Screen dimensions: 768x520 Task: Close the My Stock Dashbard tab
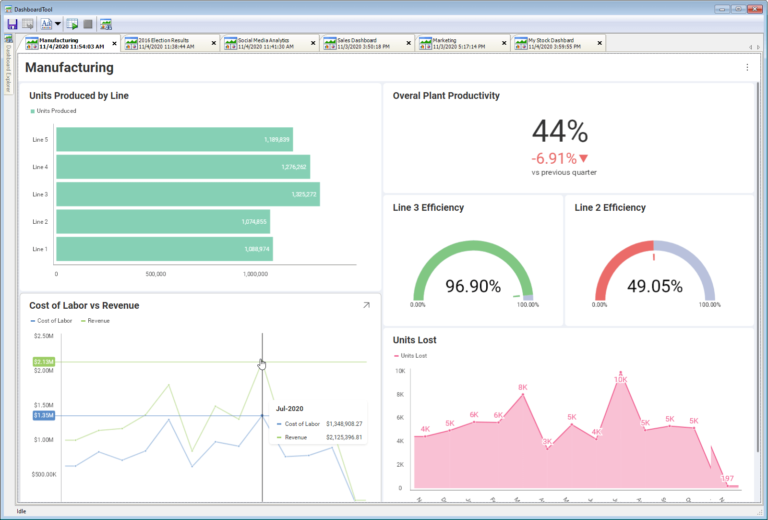click(x=600, y=44)
